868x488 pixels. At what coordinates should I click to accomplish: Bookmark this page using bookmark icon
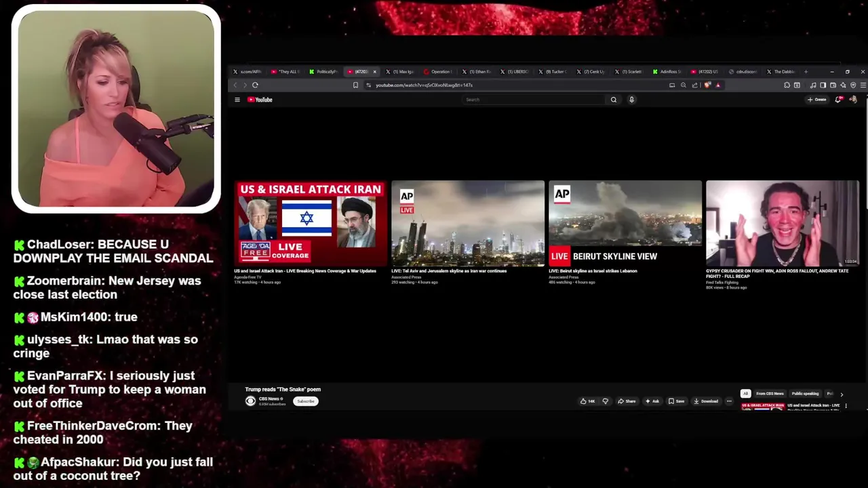[x=355, y=85]
